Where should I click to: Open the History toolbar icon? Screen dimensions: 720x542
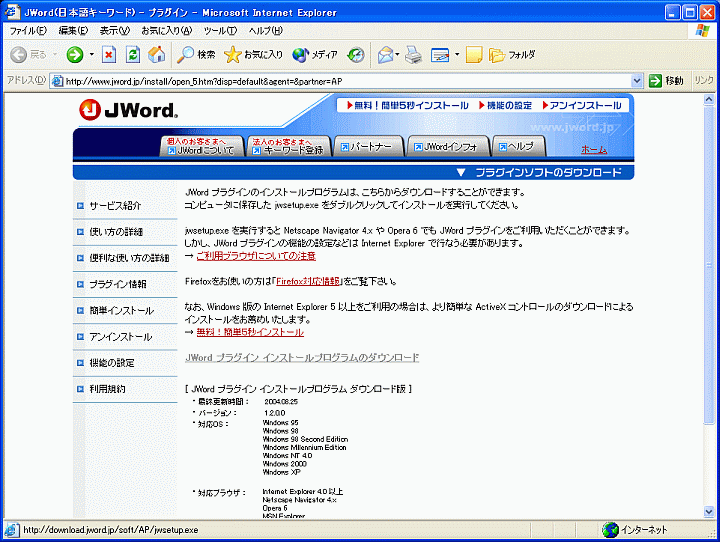(x=356, y=55)
